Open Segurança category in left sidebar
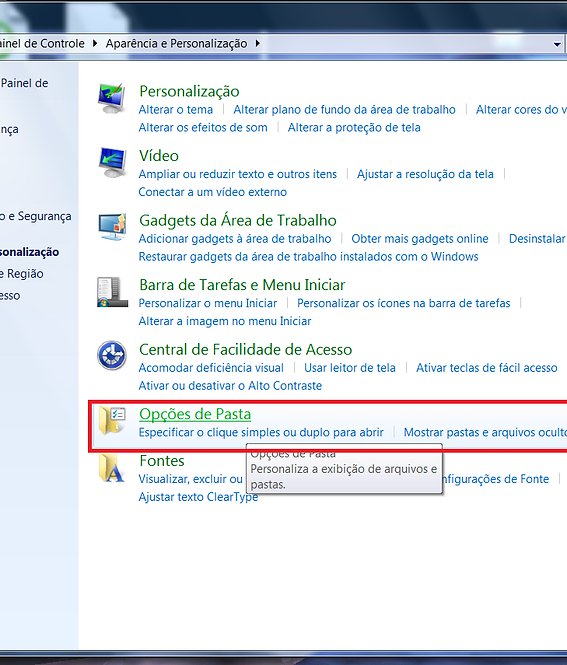This screenshot has height=665, width=567. coord(36,216)
